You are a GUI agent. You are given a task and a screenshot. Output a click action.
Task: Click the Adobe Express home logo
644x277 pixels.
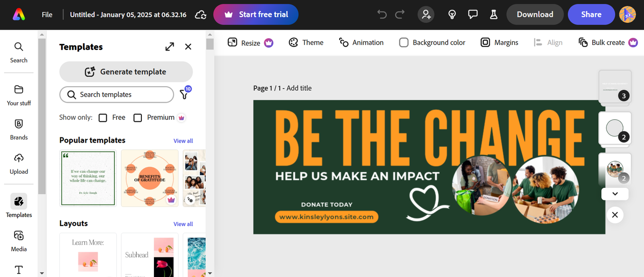[x=19, y=15]
